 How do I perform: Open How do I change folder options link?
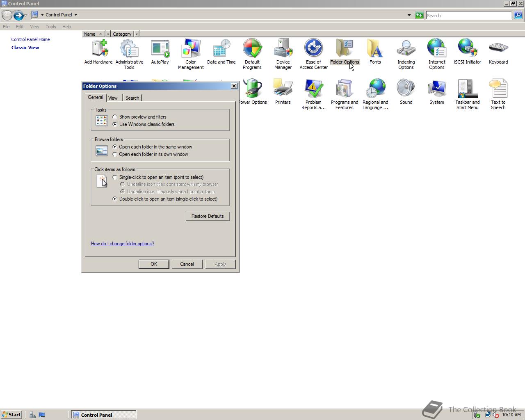point(123,244)
